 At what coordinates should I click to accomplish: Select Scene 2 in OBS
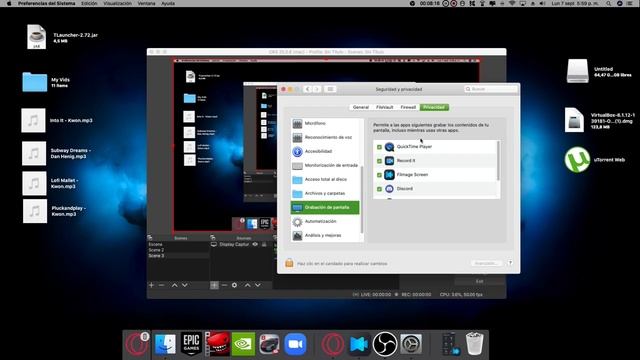(x=178, y=250)
